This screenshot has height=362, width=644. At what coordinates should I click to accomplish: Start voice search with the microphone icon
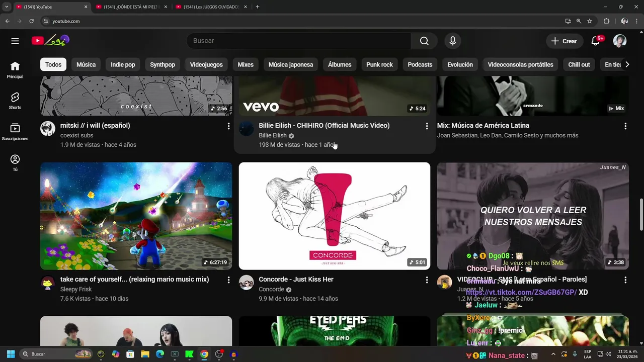(x=453, y=41)
